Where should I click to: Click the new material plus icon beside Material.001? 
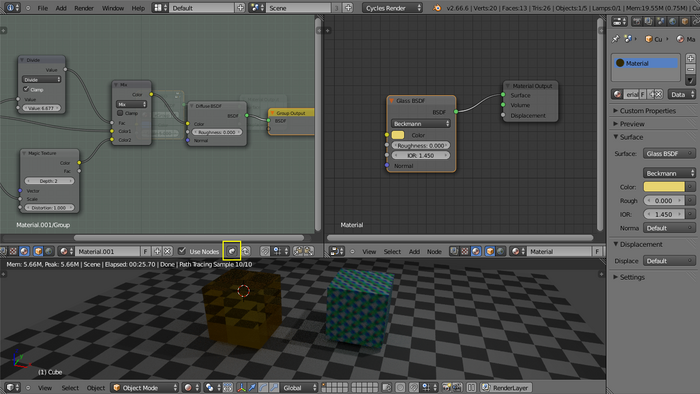tap(157, 251)
